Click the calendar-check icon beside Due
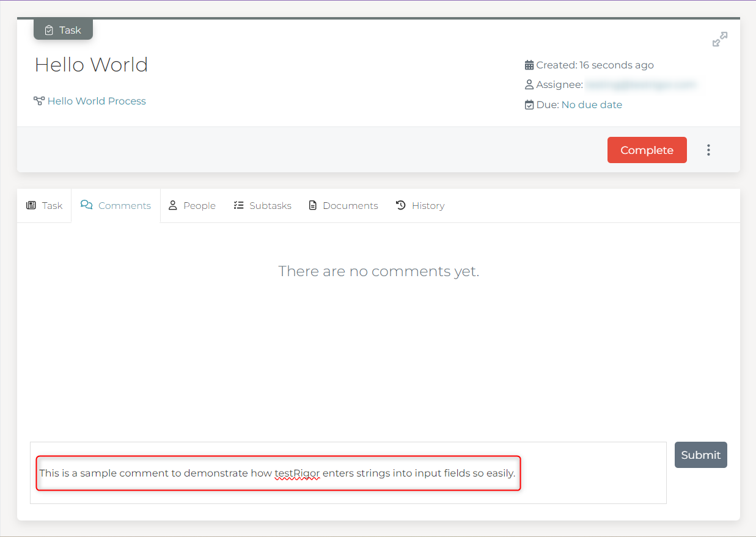 coord(529,105)
